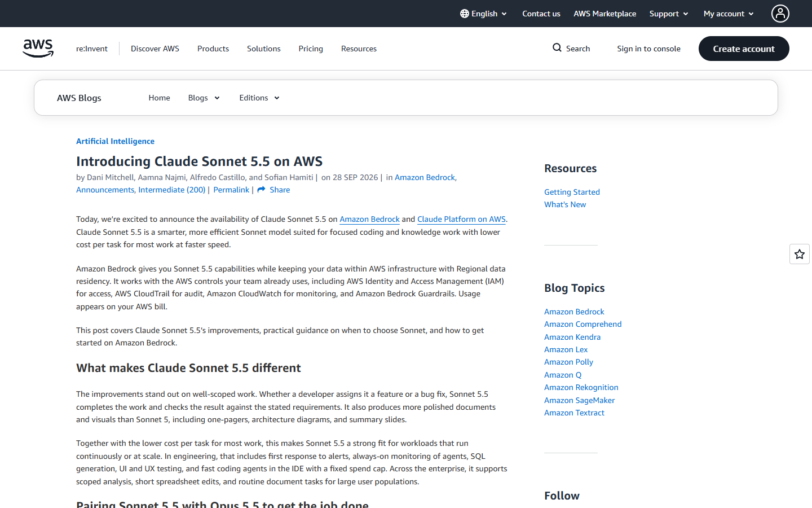Click the '28 SEP 2026' date text
Image resolution: width=812 pixels, height=508 pixels.
click(355, 177)
